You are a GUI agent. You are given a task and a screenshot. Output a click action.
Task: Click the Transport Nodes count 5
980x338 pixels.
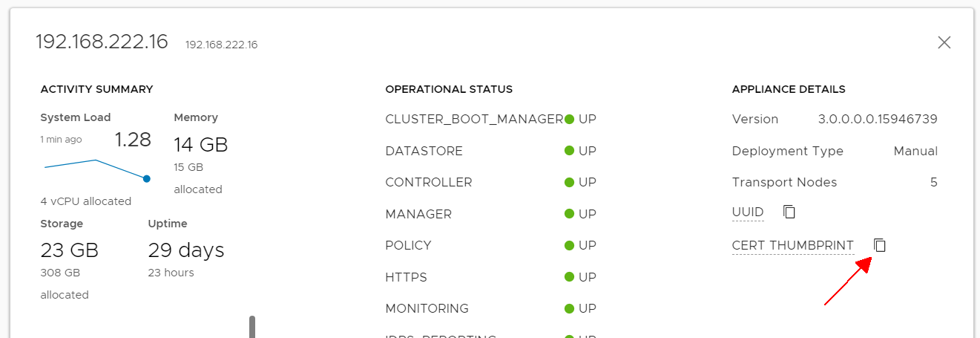click(934, 182)
